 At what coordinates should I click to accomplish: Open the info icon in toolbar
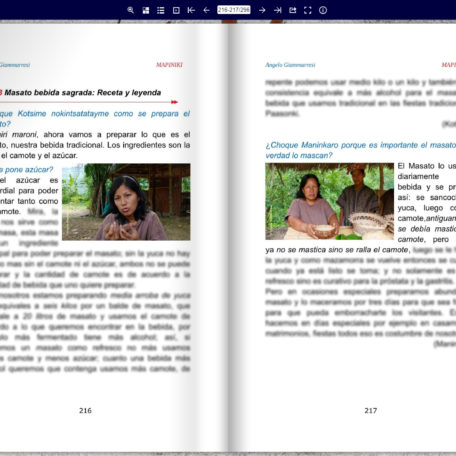(x=323, y=10)
